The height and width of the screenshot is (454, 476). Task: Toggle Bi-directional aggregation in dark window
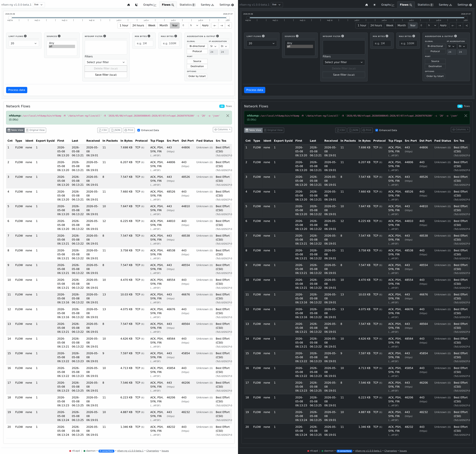(x=435, y=46)
